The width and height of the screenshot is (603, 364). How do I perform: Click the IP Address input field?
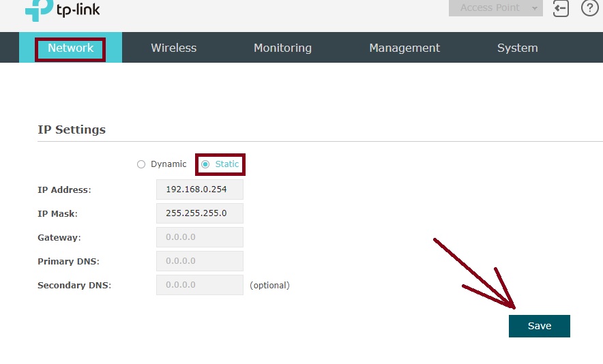click(x=199, y=189)
